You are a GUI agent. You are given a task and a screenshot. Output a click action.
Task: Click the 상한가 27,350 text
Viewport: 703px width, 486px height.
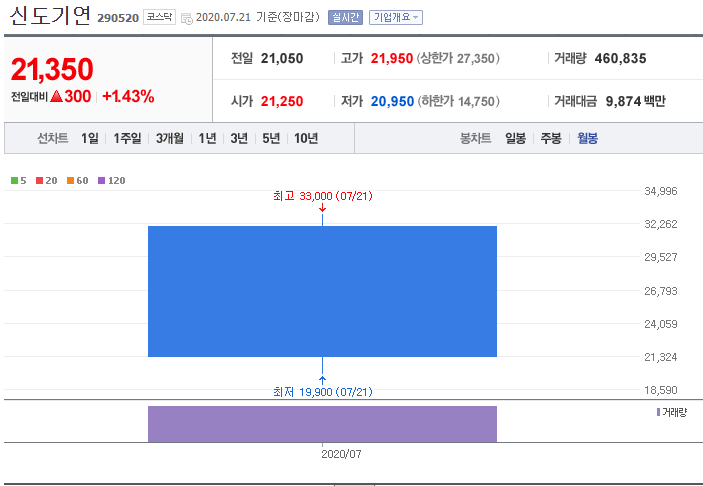point(458,58)
